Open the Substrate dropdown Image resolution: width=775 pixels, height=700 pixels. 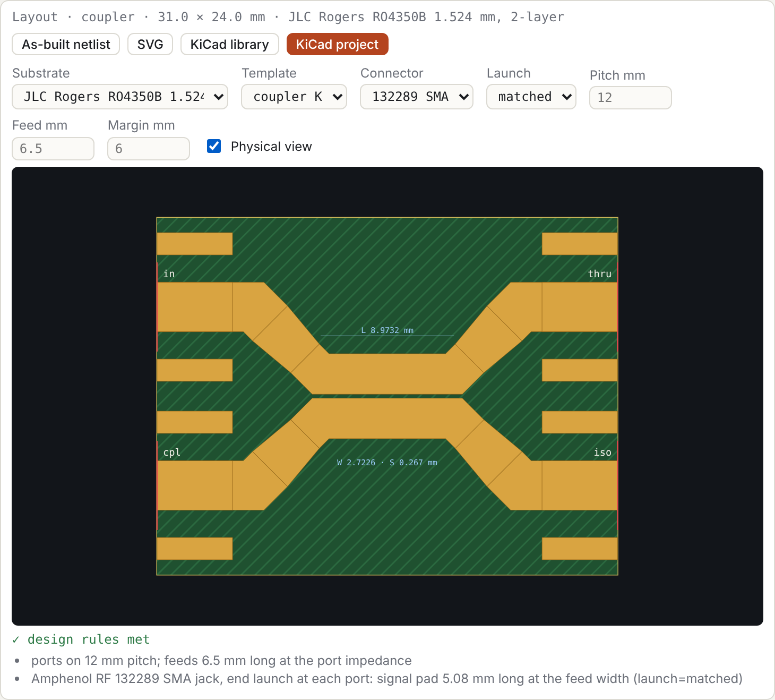tap(120, 97)
